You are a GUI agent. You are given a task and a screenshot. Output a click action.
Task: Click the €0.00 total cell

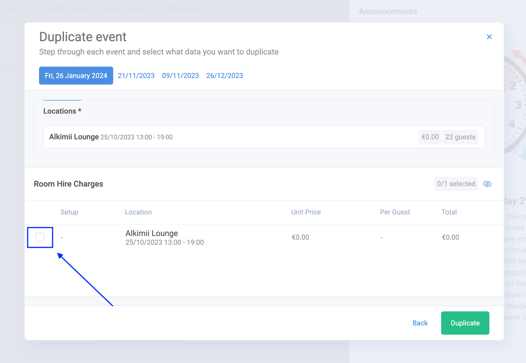(x=451, y=238)
